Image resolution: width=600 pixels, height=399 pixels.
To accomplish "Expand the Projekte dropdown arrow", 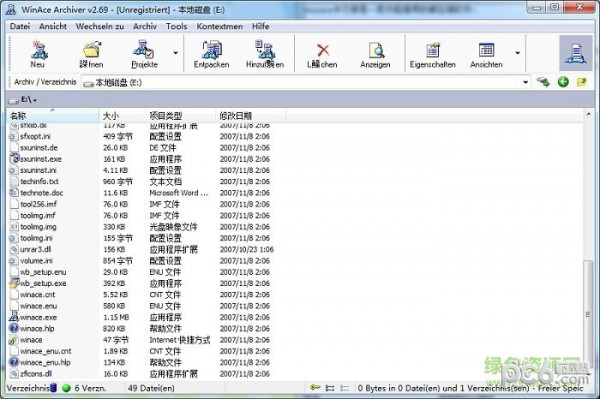I will tap(176, 53).
